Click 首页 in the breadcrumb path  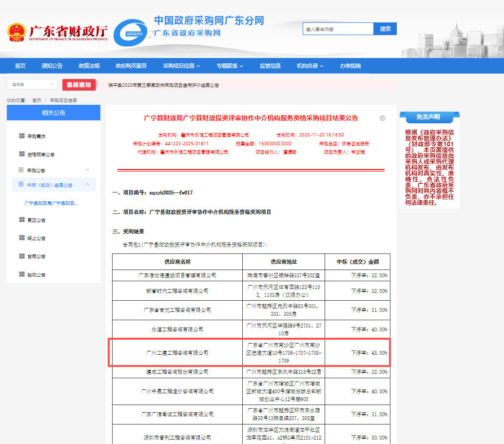coord(37,100)
